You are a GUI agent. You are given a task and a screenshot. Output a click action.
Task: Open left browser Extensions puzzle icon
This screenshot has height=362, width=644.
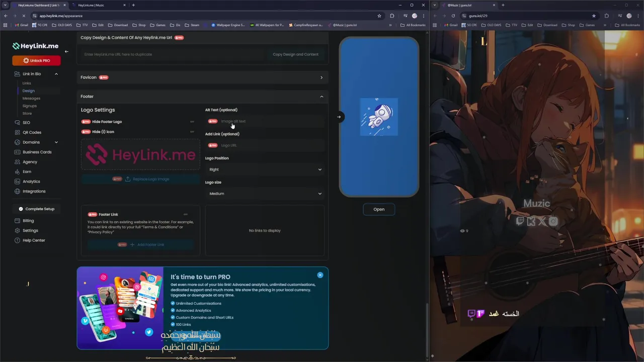point(392,16)
